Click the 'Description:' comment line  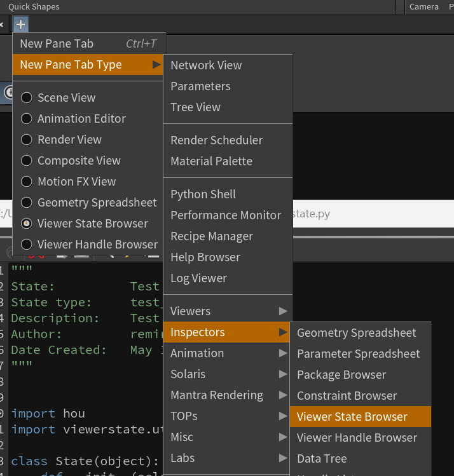click(x=55, y=318)
